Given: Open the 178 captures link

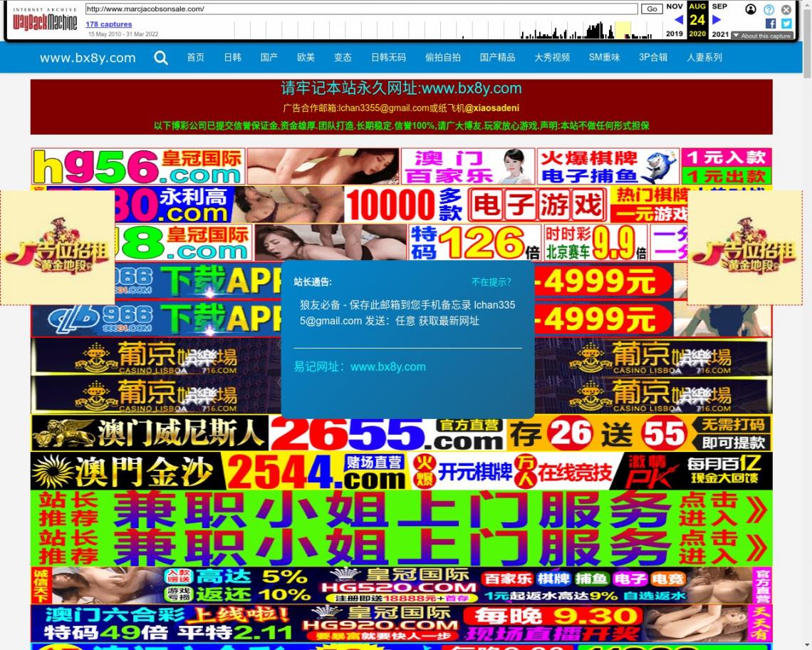Looking at the screenshot, I should tap(109, 24).
